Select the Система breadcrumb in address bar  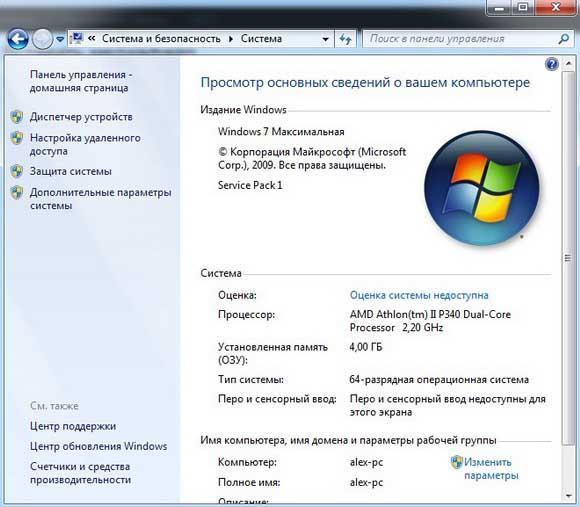pyautogui.click(x=261, y=38)
